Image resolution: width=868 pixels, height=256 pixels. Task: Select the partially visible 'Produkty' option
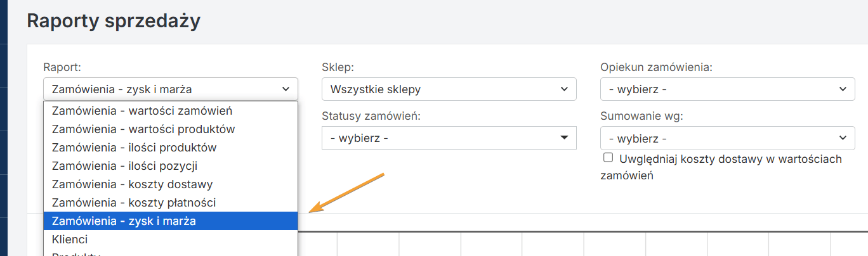(x=75, y=253)
